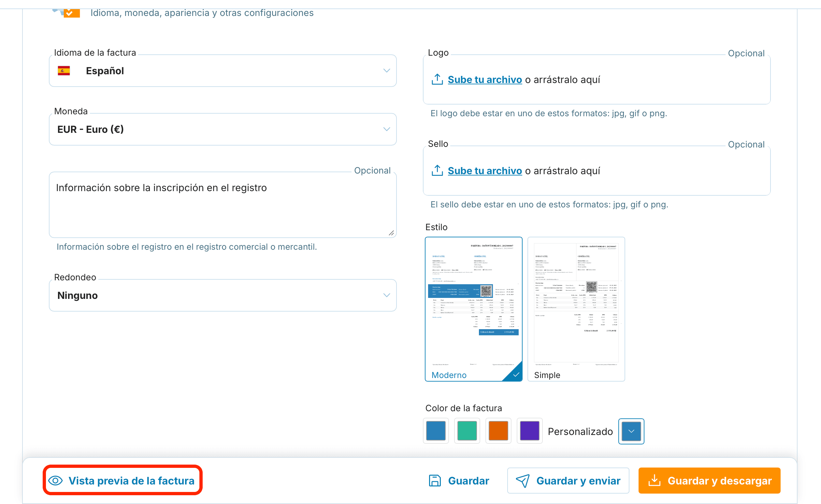
Task: Click the upload icon in the Logo area
Action: (x=437, y=79)
